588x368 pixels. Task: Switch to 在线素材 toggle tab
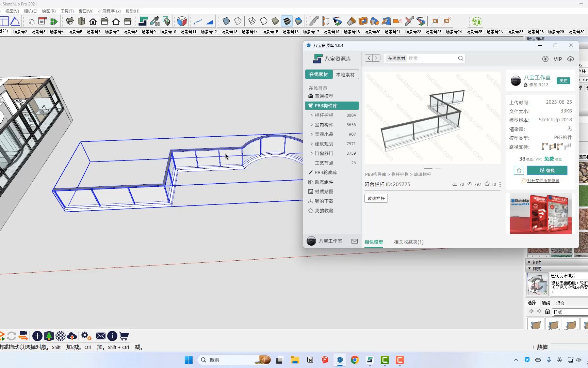pos(319,74)
